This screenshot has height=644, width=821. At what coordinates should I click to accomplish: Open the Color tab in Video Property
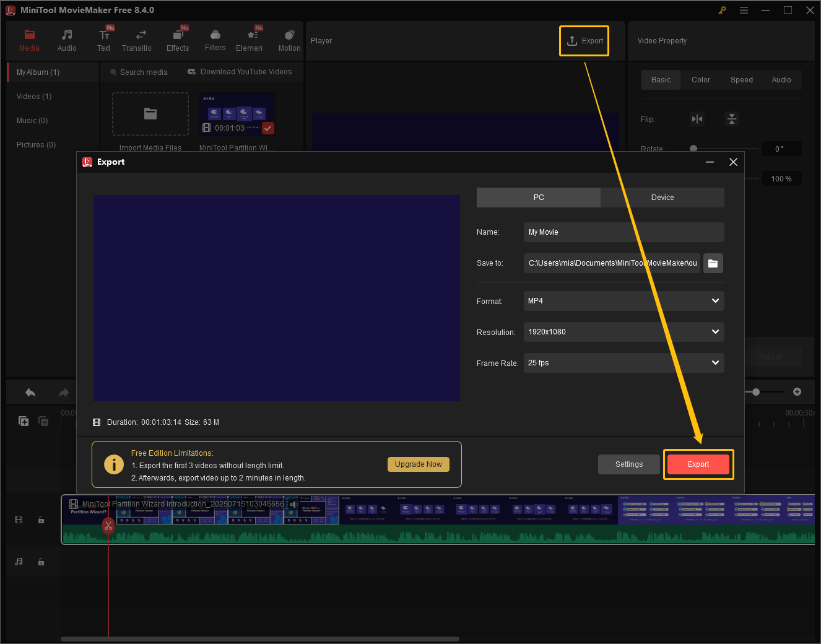[700, 79]
